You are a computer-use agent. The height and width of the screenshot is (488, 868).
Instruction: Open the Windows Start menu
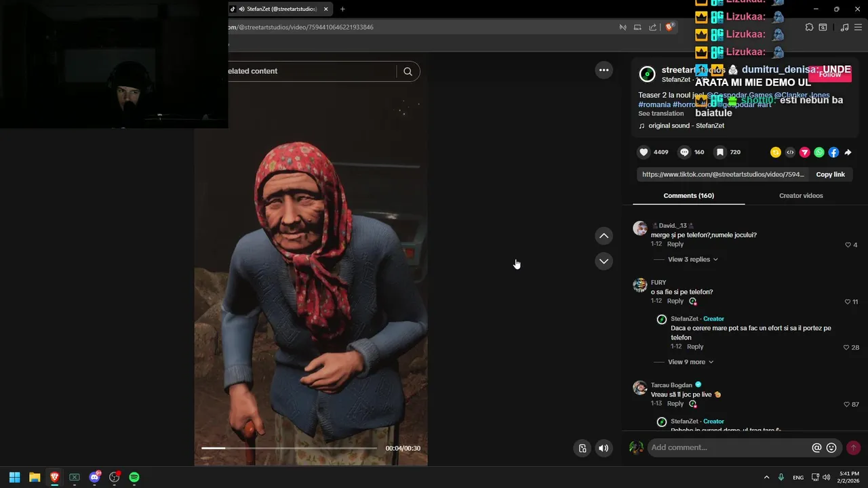(x=14, y=477)
